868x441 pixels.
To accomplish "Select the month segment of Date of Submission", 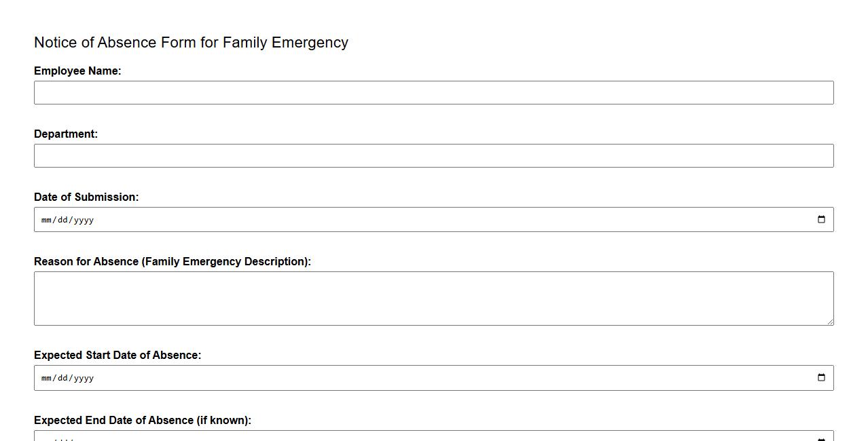I will click(x=46, y=219).
